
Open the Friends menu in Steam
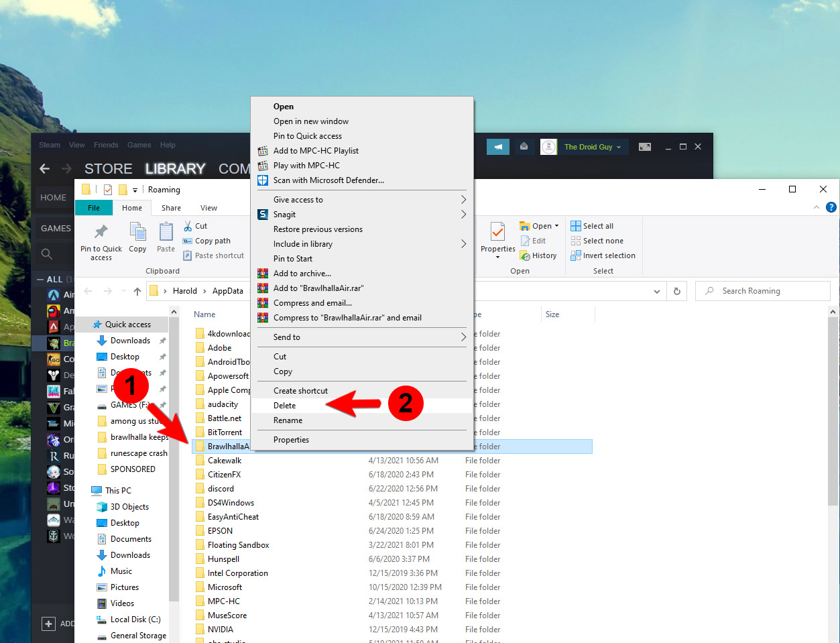coord(106,144)
